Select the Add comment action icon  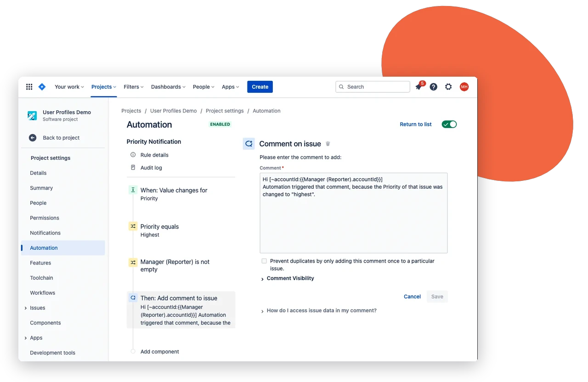coord(133,298)
